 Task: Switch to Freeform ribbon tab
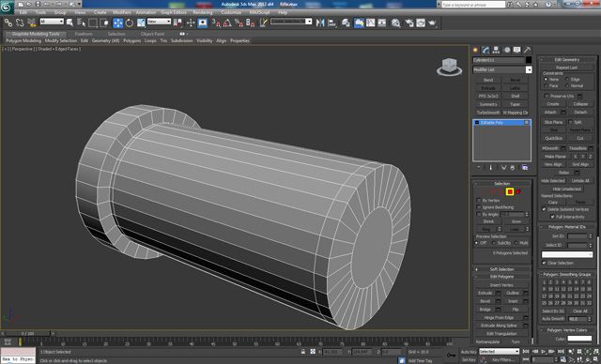point(84,34)
